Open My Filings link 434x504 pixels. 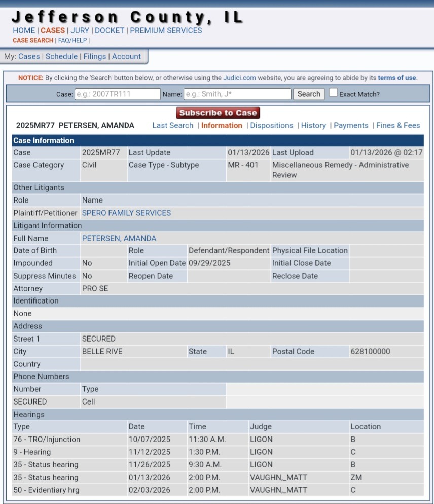[95, 56]
